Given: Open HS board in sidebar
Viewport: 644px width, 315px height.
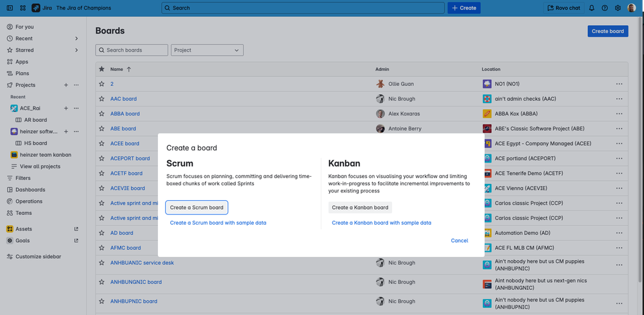Looking at the screenshot, I should (x=35, y=143).
